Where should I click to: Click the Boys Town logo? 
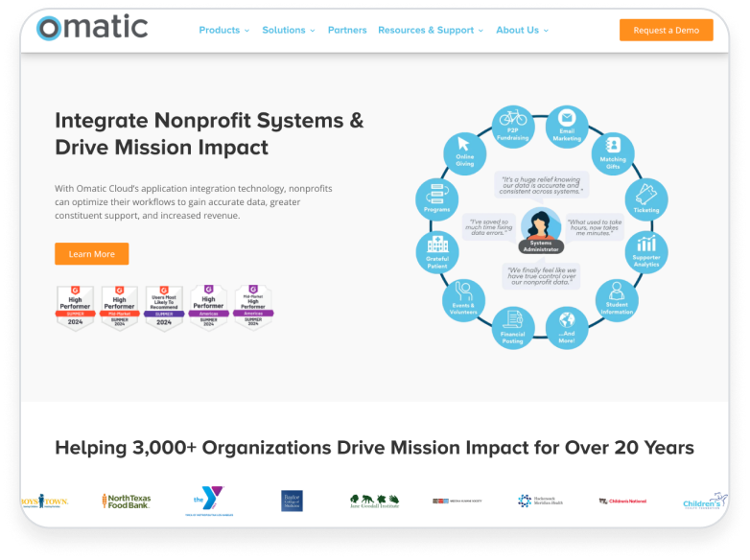coord(44,502)
